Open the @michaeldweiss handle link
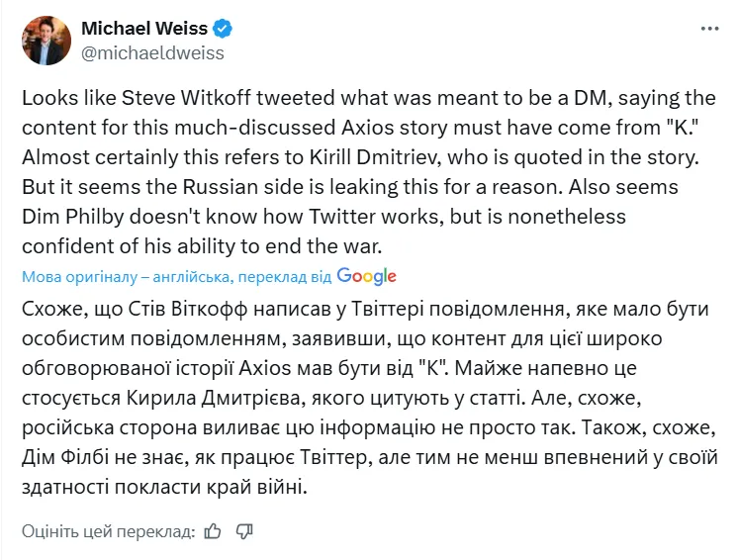The width and height of the screenshot is (739, 560). pos(152,52)
